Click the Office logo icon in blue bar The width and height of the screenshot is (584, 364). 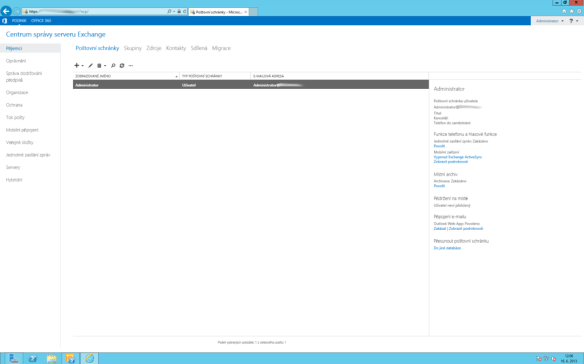4,21
